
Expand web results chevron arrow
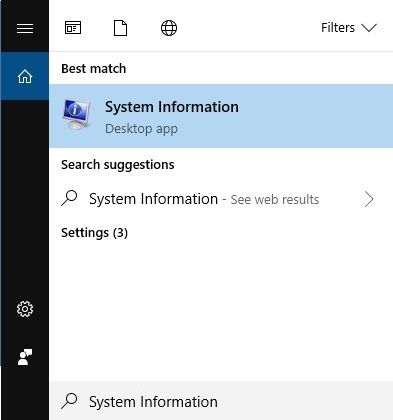point(369,199)
